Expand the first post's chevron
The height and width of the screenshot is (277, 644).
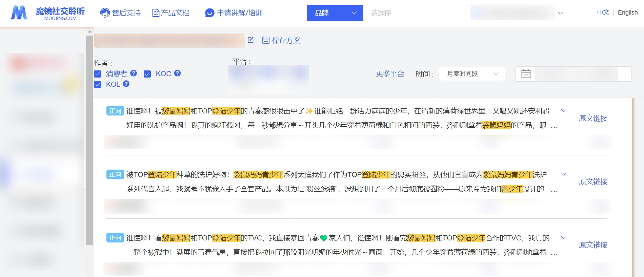click(x=564, y=111)
